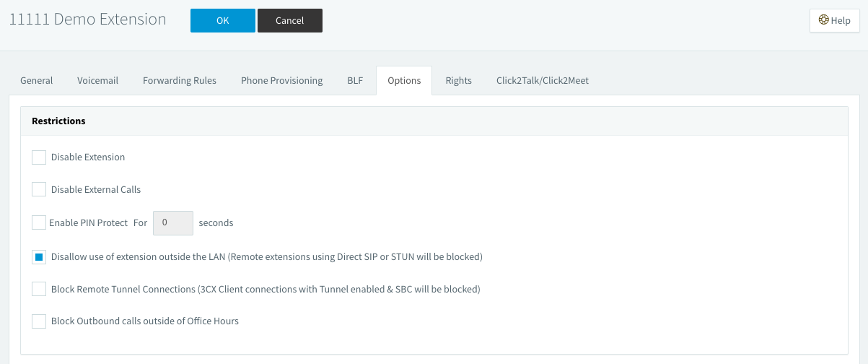Enable Block Outbound calls outside Office Hours

39,321
